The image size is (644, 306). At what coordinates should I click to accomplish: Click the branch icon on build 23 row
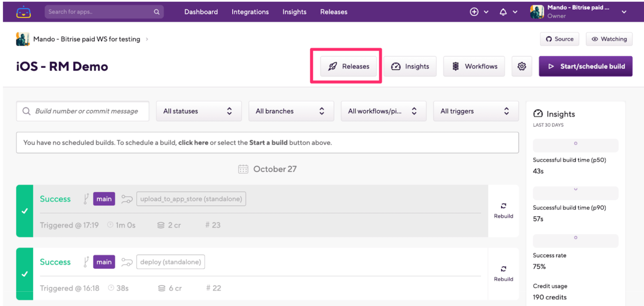pos(86,199)
